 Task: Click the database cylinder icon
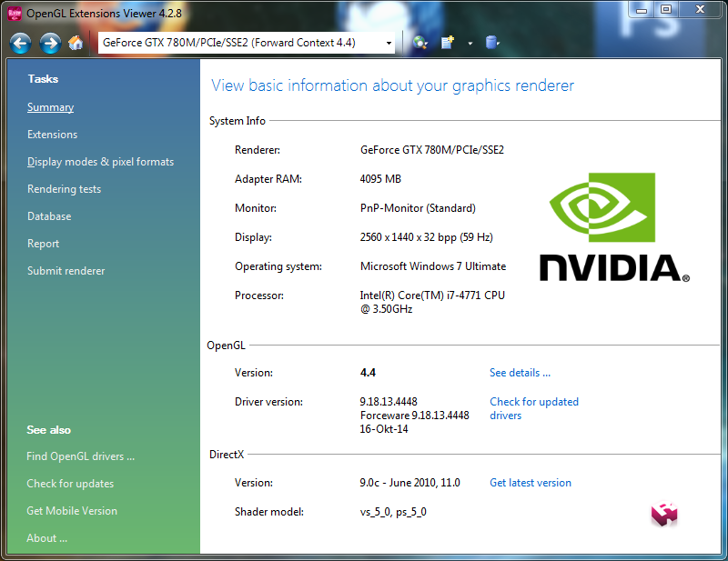492,43
